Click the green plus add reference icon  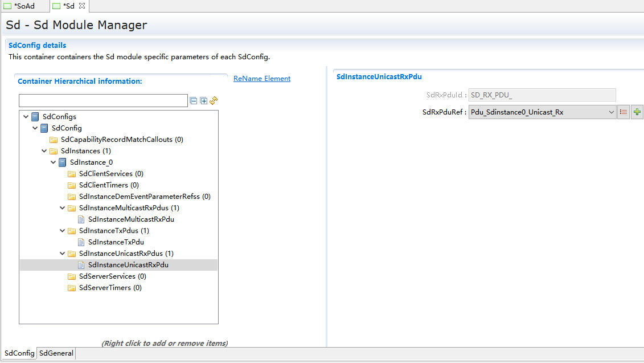(x=637, y=112)
